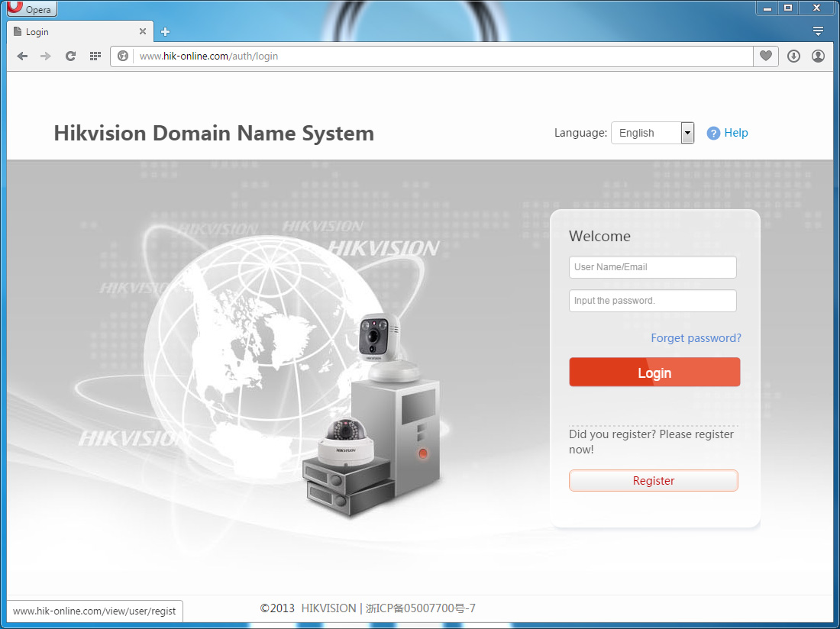Show site information globe badge
The width and height of the screenshot is (840, 629).
click(x=123, y=56)
